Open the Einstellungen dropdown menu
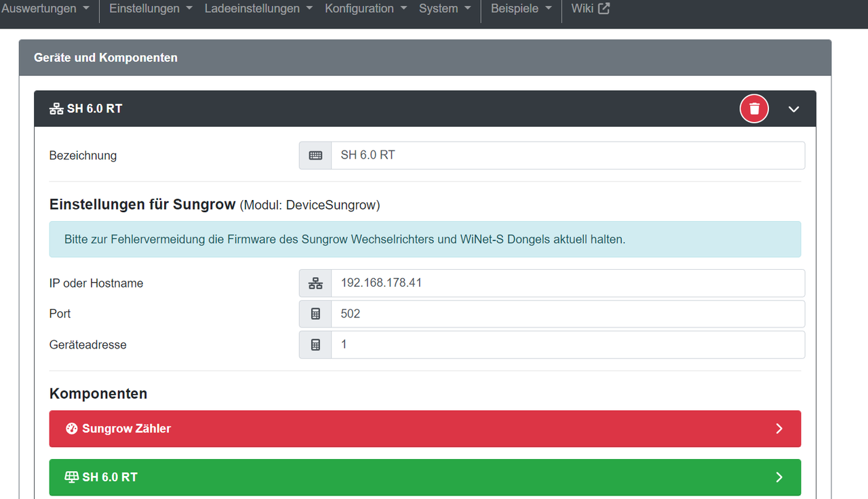 (151, 9)
